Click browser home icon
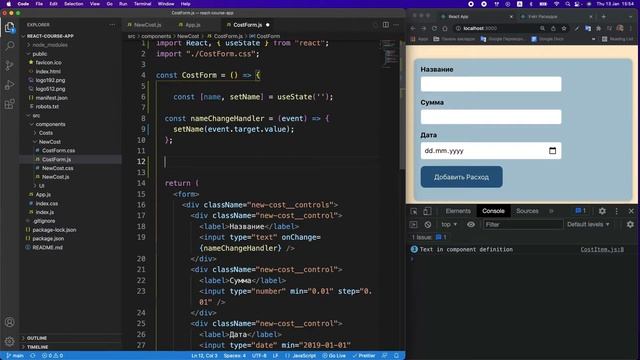Image resolution: width=640 pixels, height=360 pixels. point(445,28)
